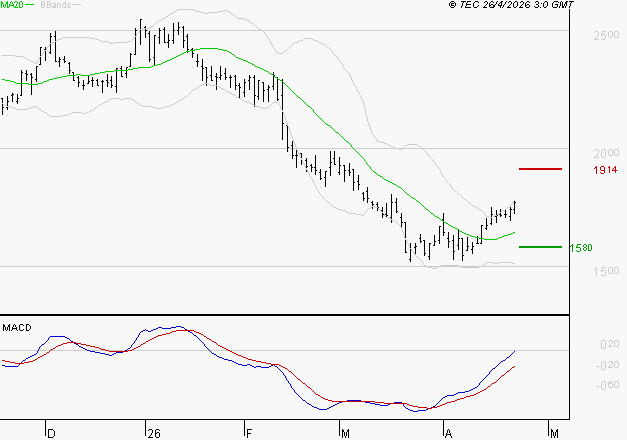Click the MA20 legend label

(11, 5)
